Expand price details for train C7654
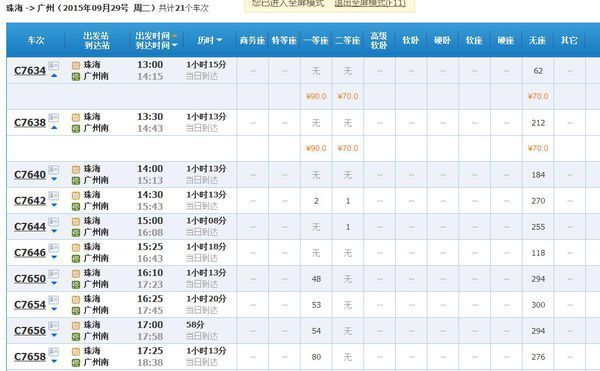 54,309
